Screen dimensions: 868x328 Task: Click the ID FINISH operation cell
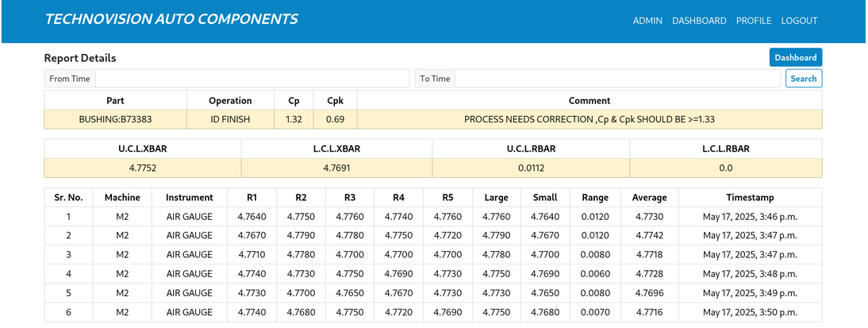230,119
